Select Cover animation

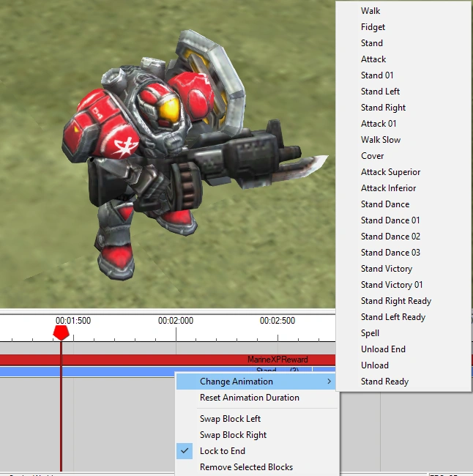pyautogui.click(x=403, y=156)
